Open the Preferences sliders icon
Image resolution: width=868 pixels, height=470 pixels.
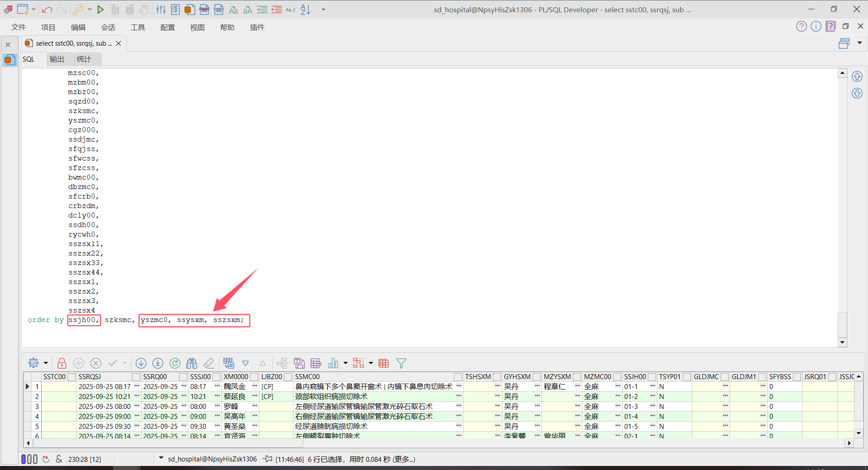(161, 9)
